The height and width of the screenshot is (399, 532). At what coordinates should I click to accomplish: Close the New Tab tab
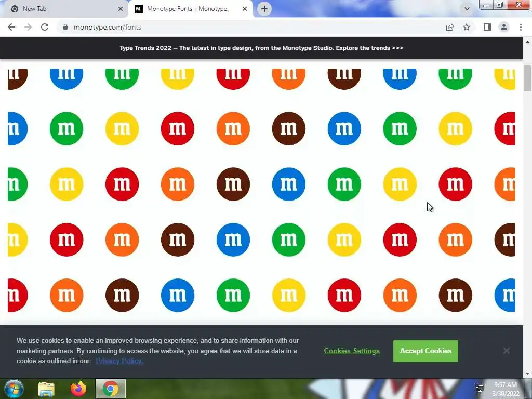click(121, 9)
